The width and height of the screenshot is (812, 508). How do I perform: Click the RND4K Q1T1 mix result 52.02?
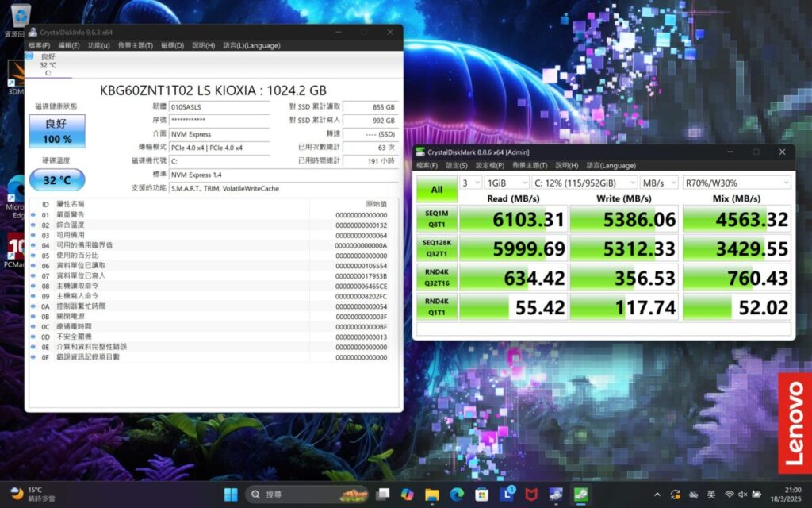[737, 307]
